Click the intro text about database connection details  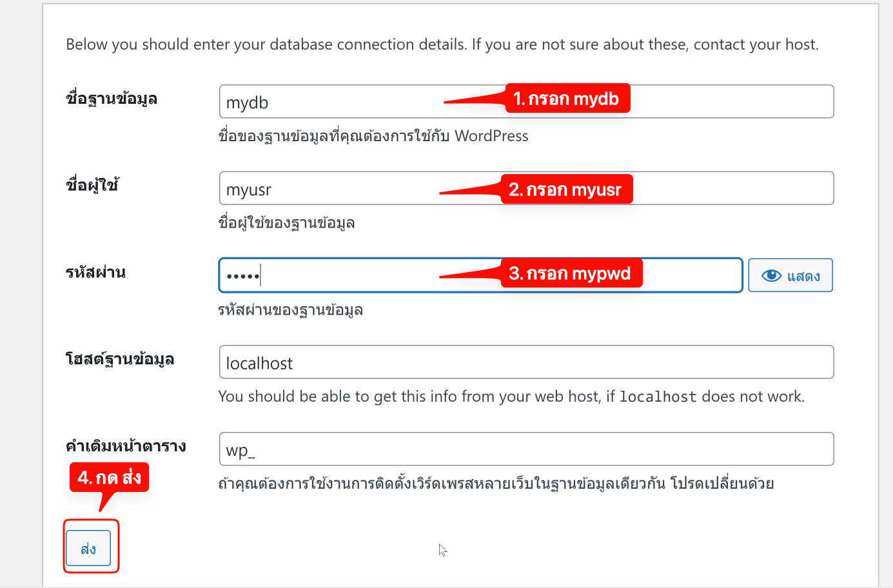click(442, 44)
